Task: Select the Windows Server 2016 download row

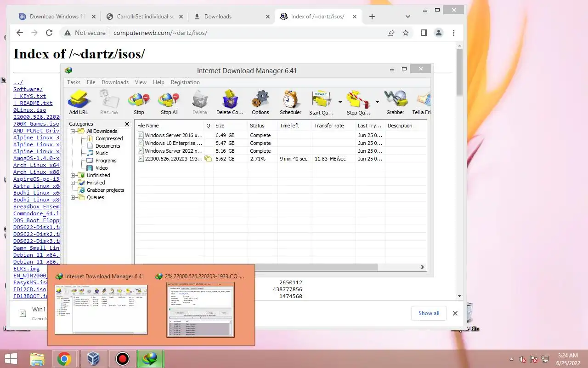Action: [x=281, y=135]
